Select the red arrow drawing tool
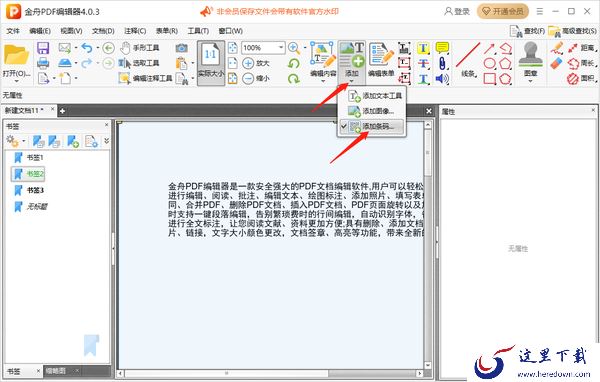The width and height of the screenshot is (600, 382). pos(490,48)
